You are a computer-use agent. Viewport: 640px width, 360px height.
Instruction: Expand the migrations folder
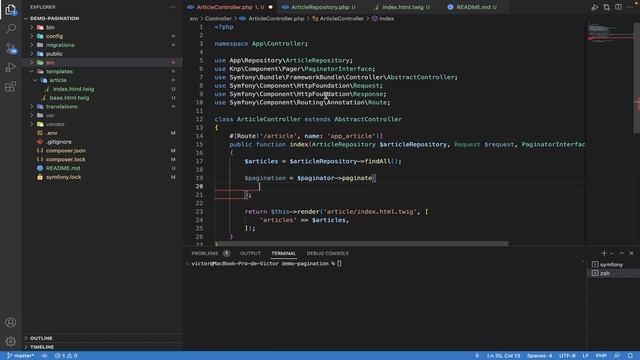pyautogui.click(x=31, y=45)
